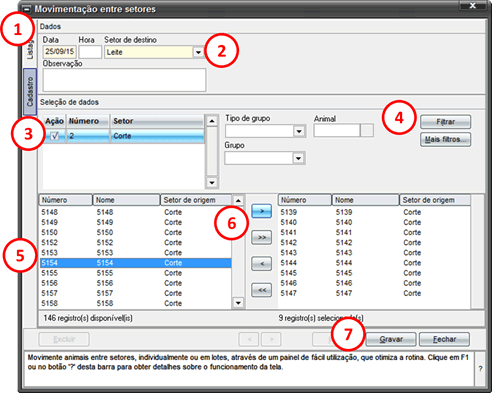492x393 pixels.
Task: Close the dialog with Fechar button
Action: tap(444, 339)
